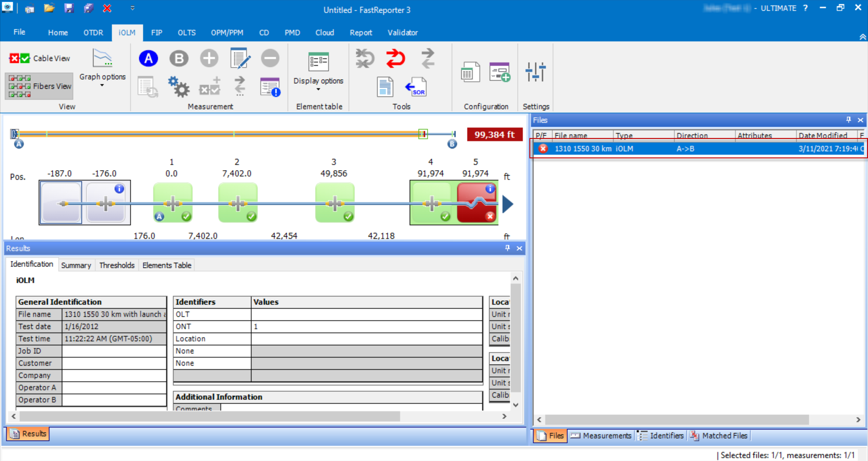Click the measurement information icon with blue exclamation
Screen dimensions: 868x461
point(270,87)
